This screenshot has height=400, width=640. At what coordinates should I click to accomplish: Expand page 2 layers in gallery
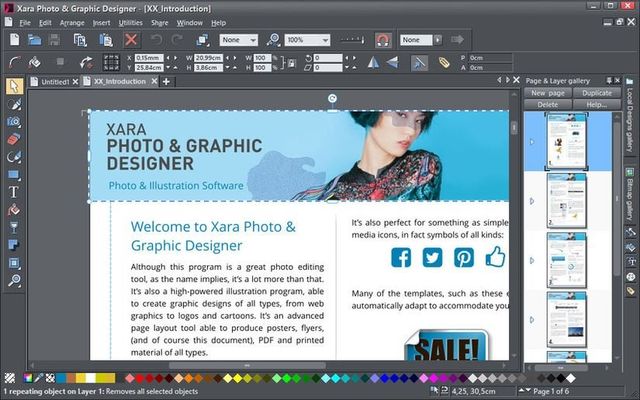pos(533,201)
